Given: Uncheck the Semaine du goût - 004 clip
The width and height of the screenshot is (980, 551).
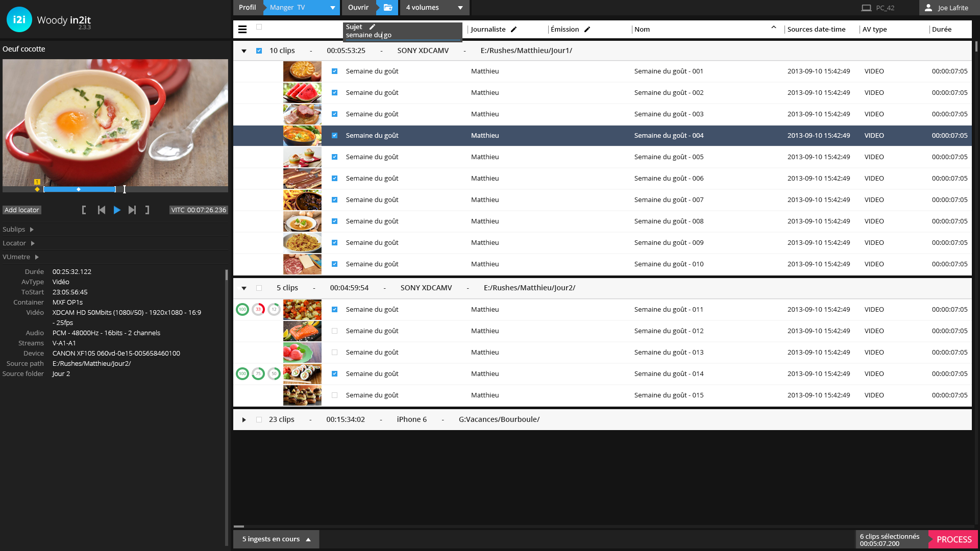Looking at the screenshot, I should click(335, 136).
